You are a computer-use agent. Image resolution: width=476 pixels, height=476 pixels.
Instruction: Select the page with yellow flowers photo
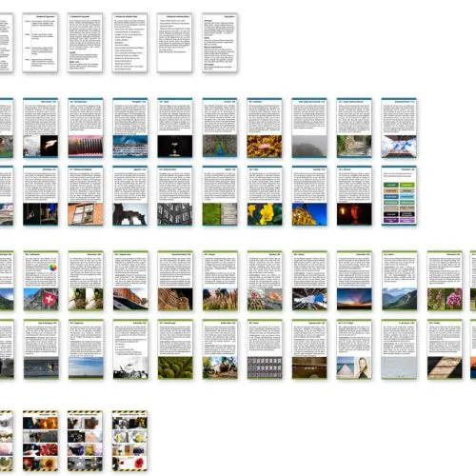265,196
